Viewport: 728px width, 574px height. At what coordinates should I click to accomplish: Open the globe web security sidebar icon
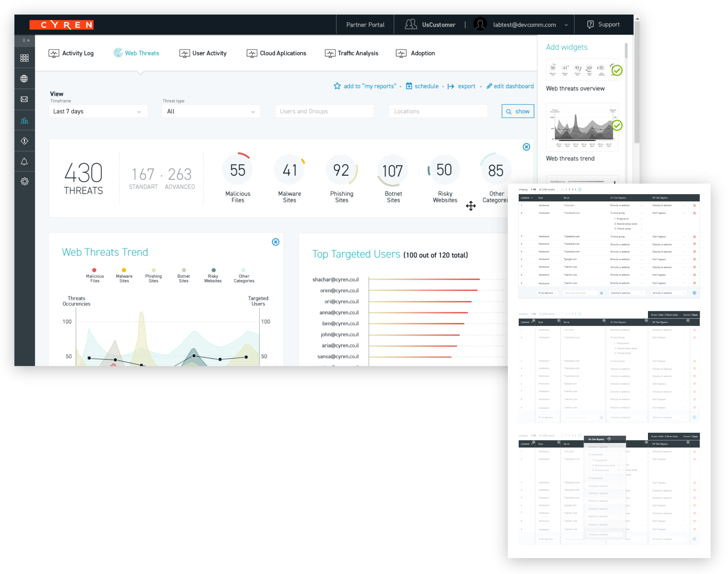(24, 79)
